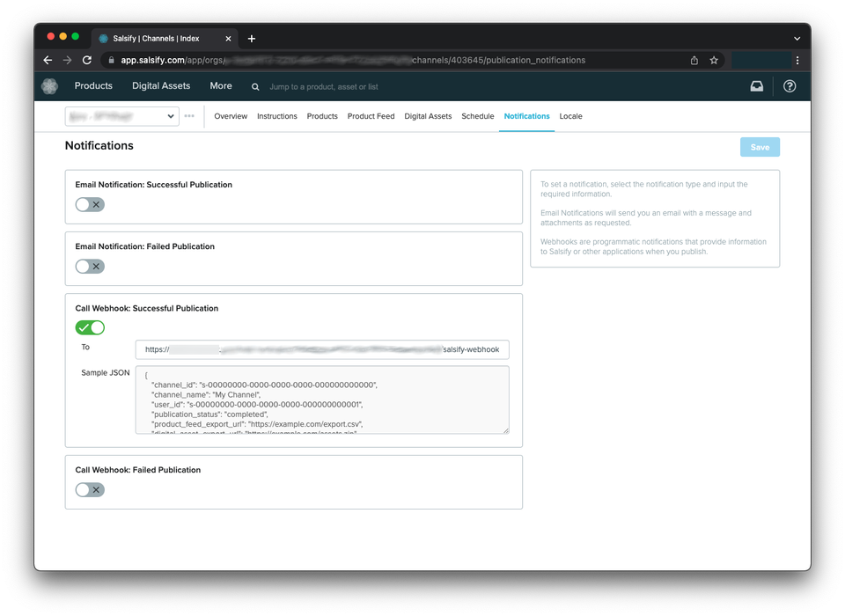Expand the channel three-dots options menu
Image resolution: width=845 pixels, height=616 pixels.
click(x=189, y=116)
